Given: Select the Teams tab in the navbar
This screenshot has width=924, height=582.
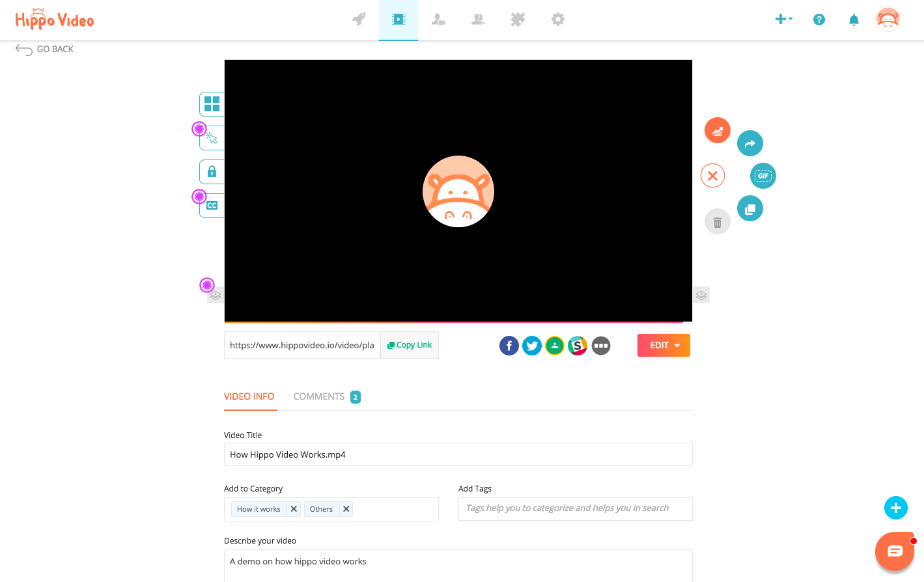Looking at the screenshot, I should click(477, 20).
